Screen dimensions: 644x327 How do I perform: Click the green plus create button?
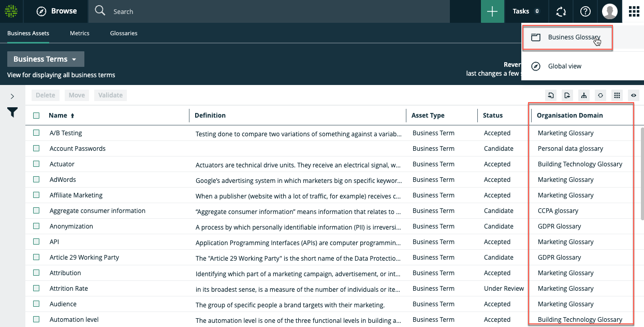point(492,11)
